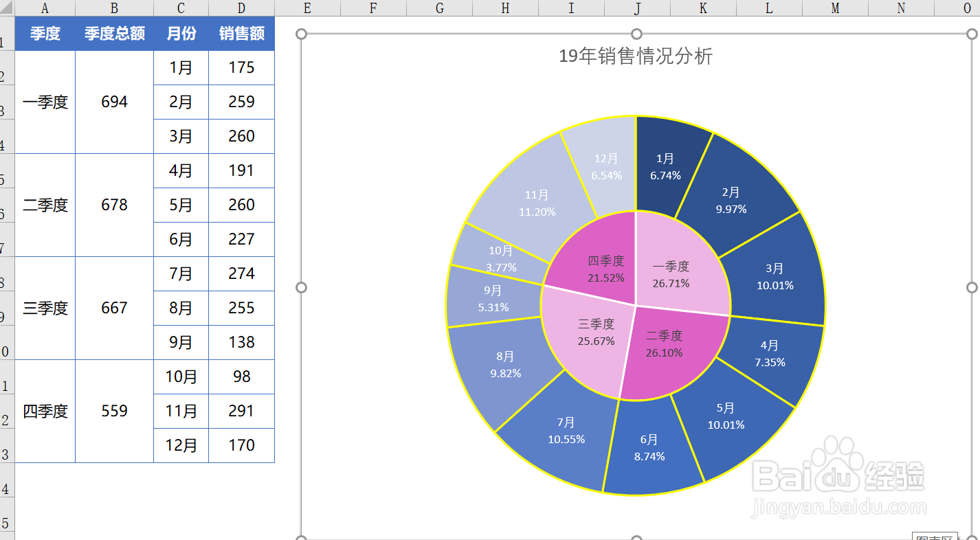Select sales value cell 98
This screenshot has width=980, height=540.
coord(242,377)
